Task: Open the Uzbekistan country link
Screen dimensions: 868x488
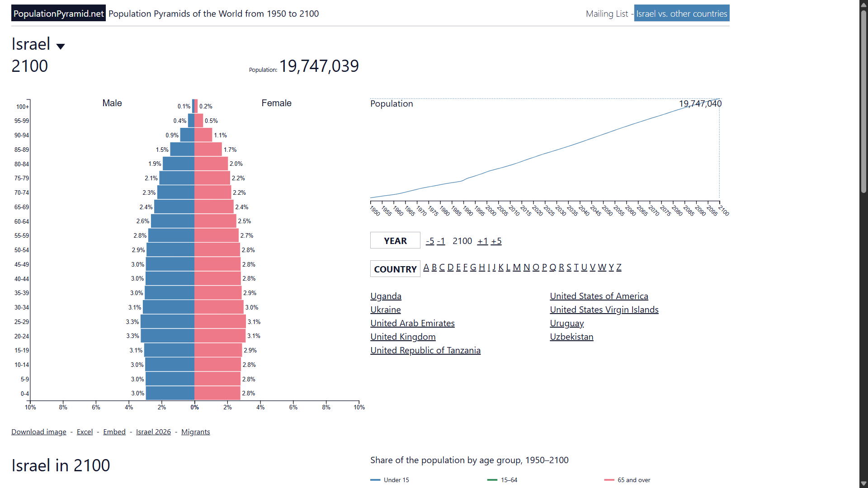Action: coord(571,337)
